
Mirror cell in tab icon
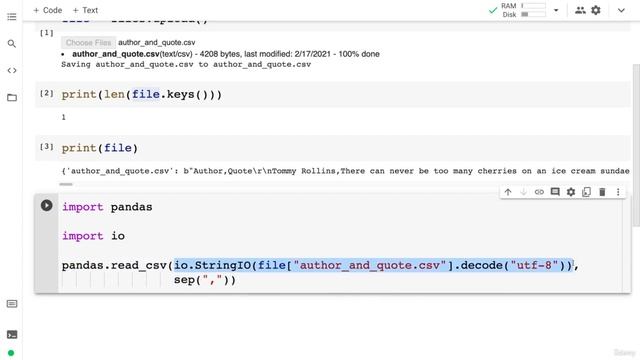[587, 192]
